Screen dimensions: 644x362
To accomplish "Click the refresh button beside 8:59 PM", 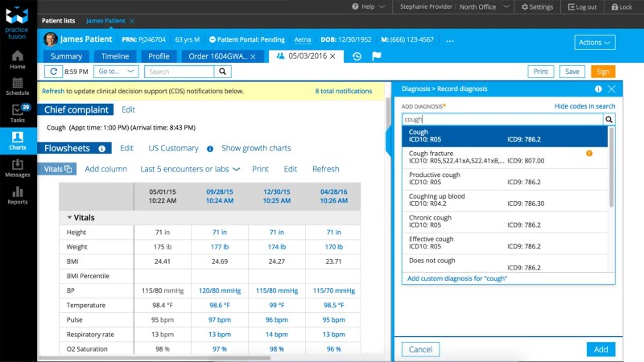I will pyautogui.click(x=53, y=72).
